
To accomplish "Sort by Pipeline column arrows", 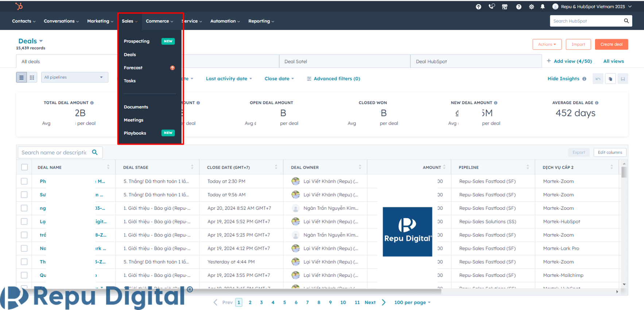I will (528, 167).
